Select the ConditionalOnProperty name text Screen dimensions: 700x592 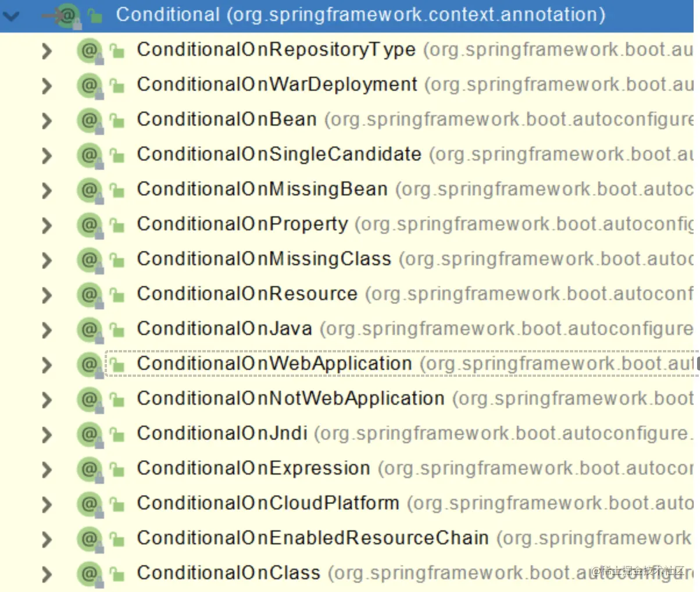point(242,224)
